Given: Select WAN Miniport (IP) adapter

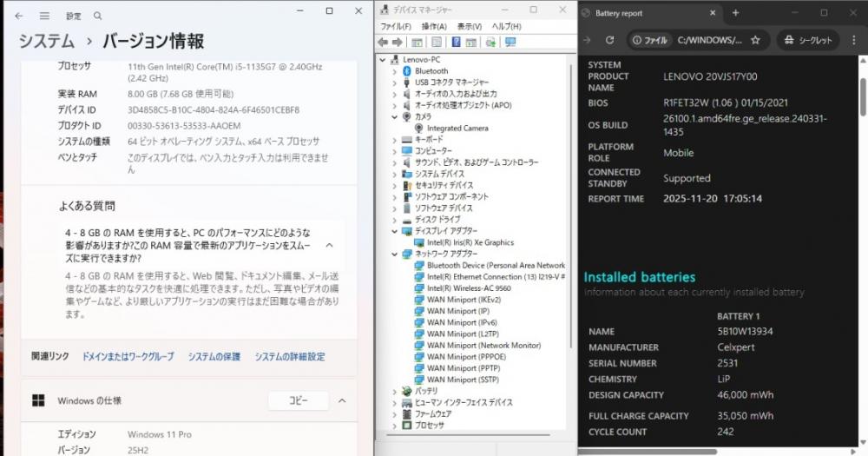Looking at the screenshot, I should [457, 311].
